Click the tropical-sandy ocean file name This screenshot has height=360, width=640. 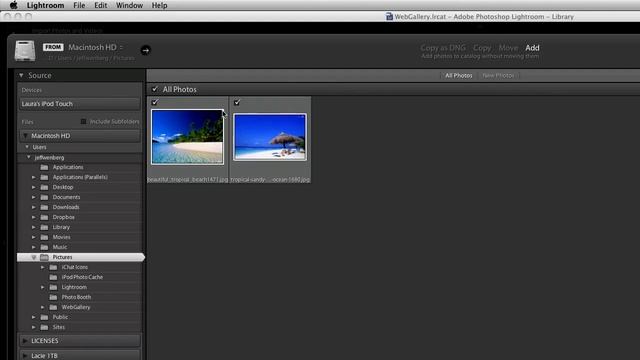[x=270, y=180]
